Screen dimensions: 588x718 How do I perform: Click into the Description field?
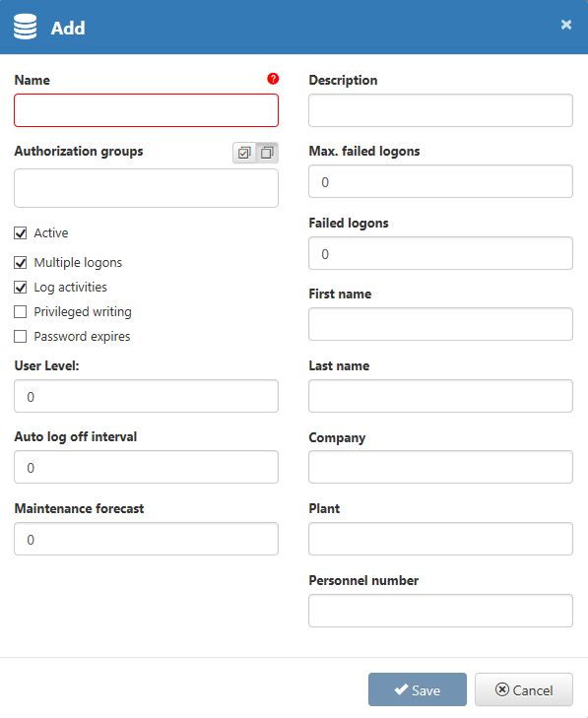440,110
